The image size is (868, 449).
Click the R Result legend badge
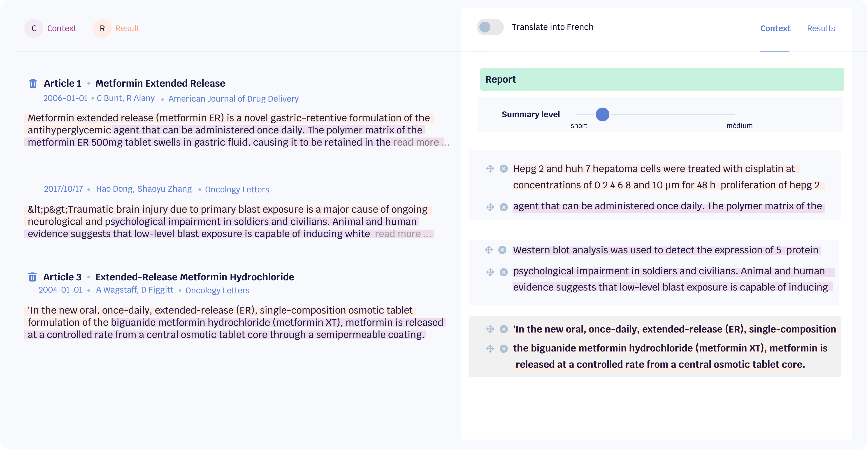102,28
